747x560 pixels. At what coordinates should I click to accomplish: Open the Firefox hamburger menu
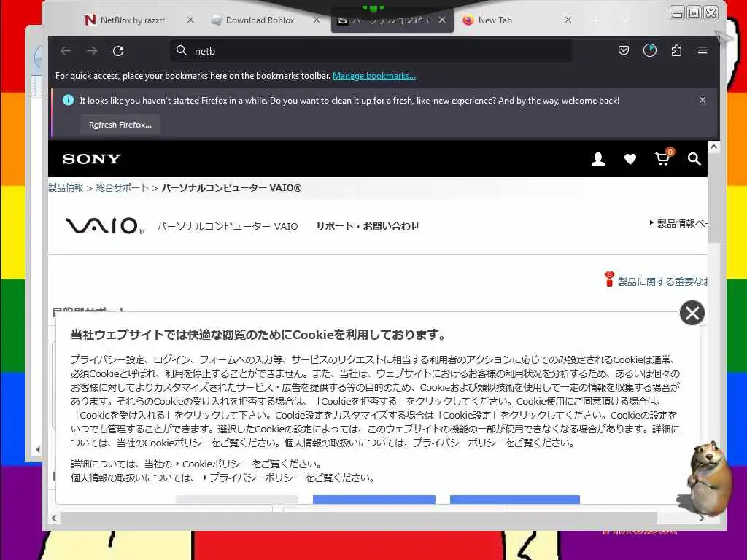(703, 50)
